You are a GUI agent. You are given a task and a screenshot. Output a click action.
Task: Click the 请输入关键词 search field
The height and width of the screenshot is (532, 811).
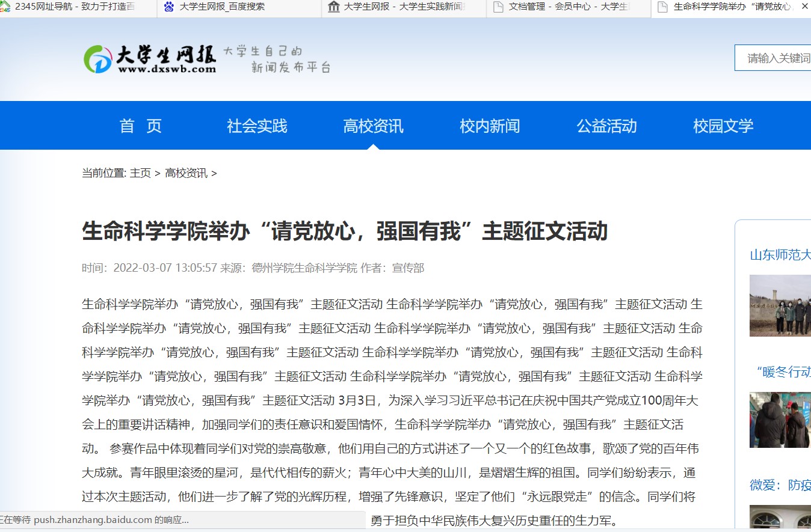pos(776,58)
